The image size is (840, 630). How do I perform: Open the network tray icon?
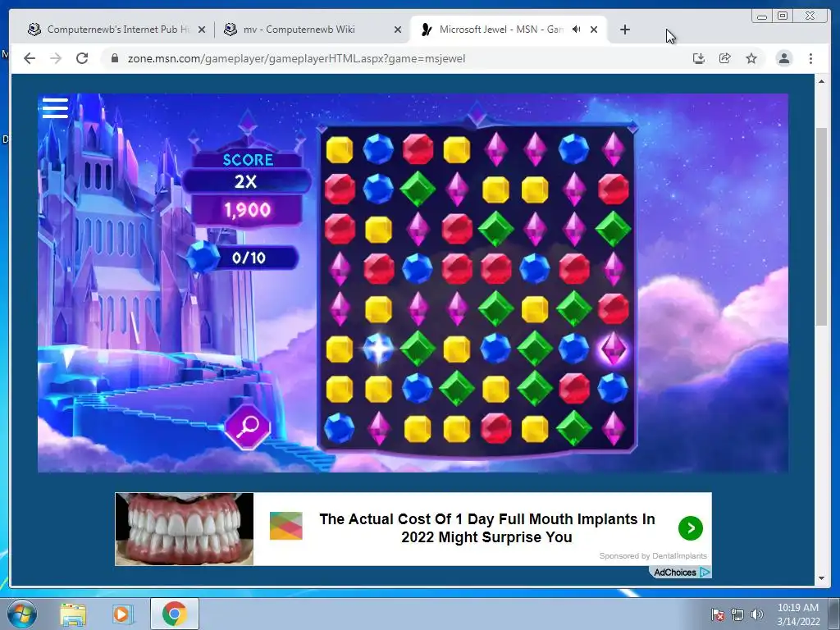(737, 614)
